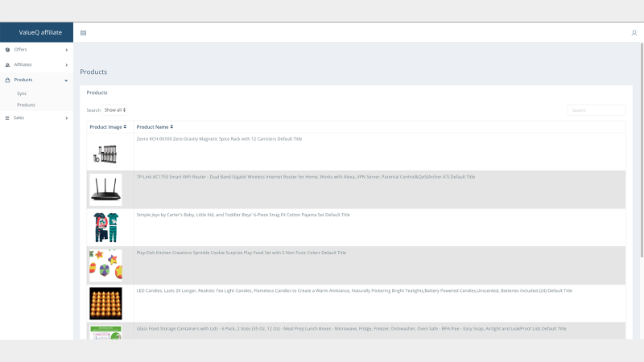Screen dimensions: 644x362
Task: Click the Product Image sort arrows icon
Action: tap(125, 127)
